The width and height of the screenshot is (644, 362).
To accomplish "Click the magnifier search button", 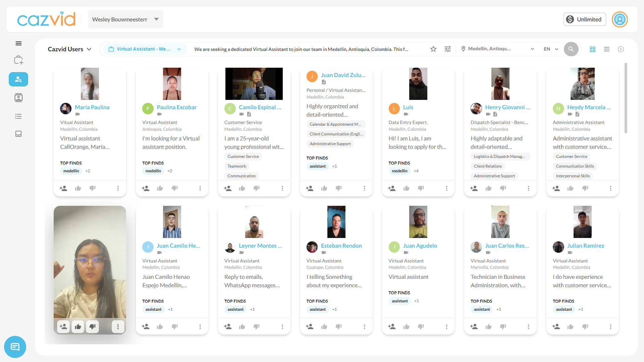I will point(571,49).
